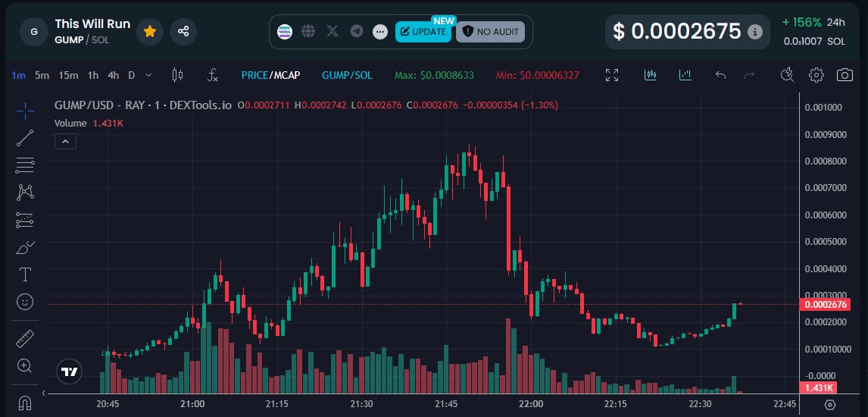The image size is (868, 417).
Task: Open chart settings gear icon
Action: [816, 75]
